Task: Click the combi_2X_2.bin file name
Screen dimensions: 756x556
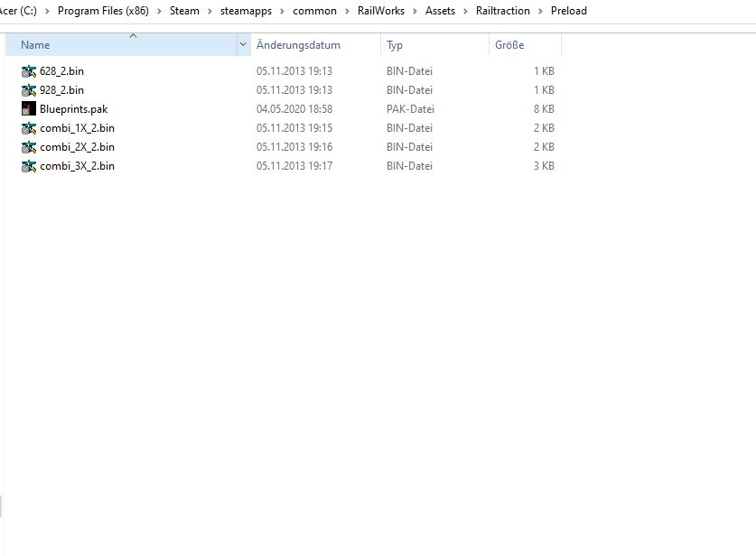Action: click(x=77, y=147)
